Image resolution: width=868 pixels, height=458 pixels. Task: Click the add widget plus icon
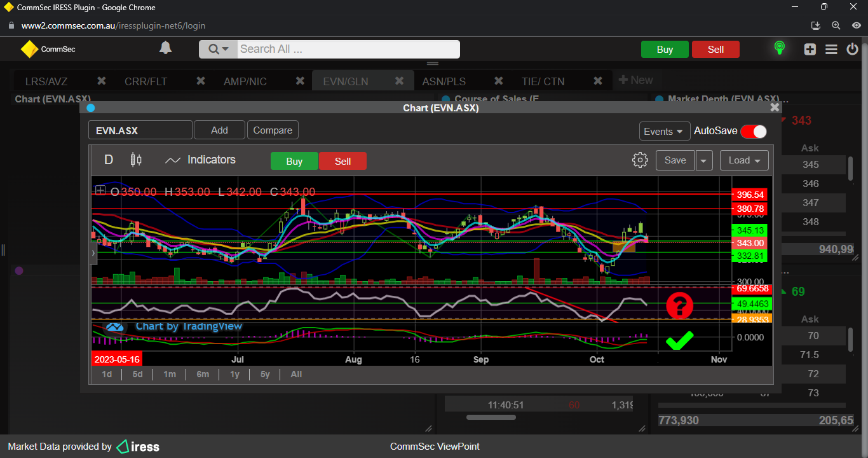pyautogui.click(x=810, y=49)
